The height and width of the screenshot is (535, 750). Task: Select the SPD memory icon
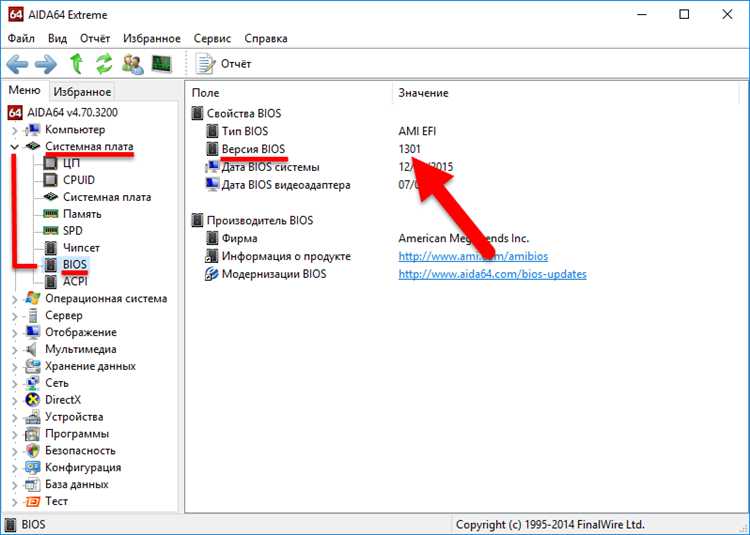click(x=50, y=231)
